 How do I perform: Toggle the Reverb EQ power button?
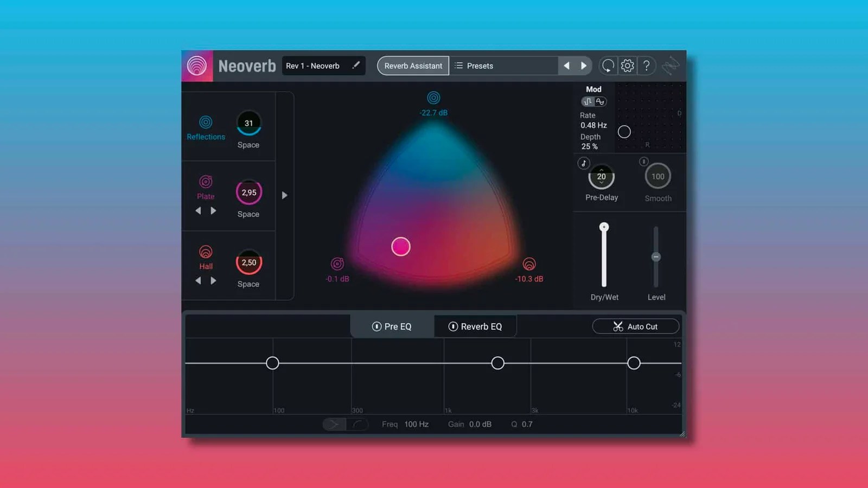pos(453,326)
